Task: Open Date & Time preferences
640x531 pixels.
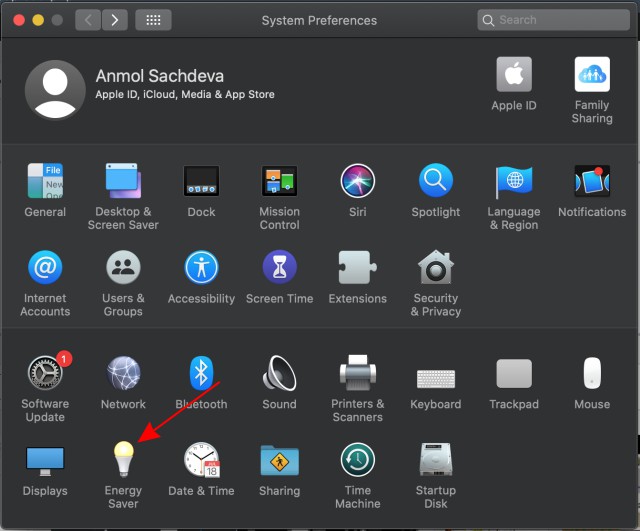Action: point(202,460)
